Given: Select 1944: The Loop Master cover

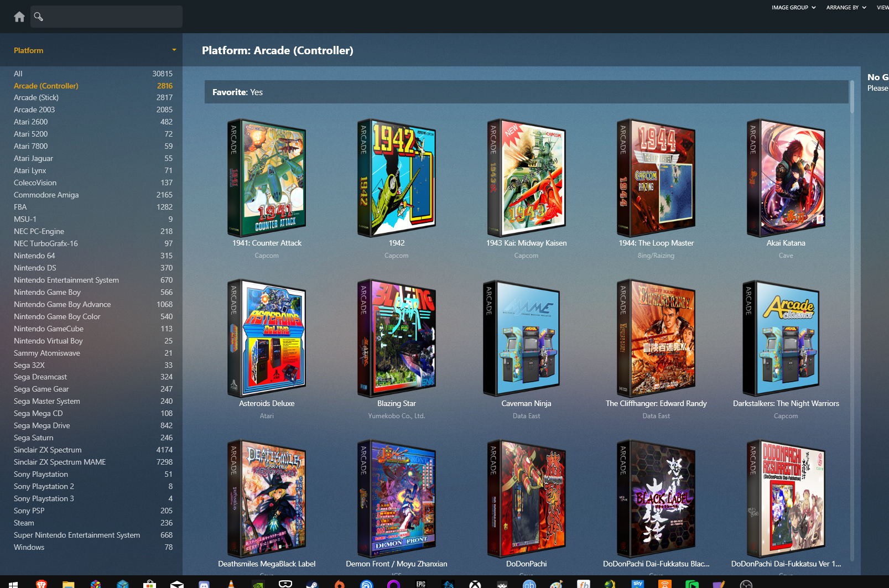Looking at the screenshot, I should [656, 178].
